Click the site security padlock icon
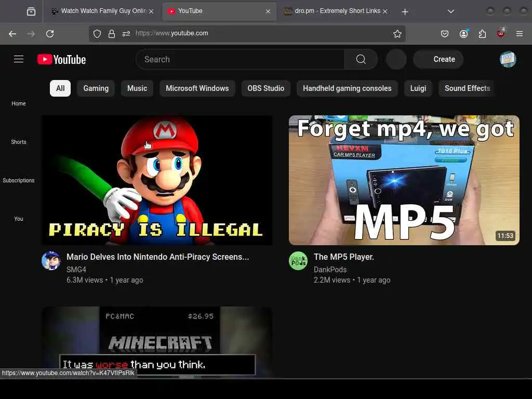Image resolution: width=532 pixels, height=399 pixels. (x=111, y=34)
